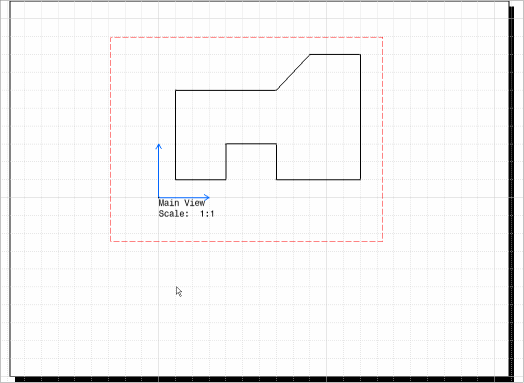Select the slanted chamfer edge of the profile
The height and width of the screenshot is (383, 524).
pyautogui.click(x=293, y=72)
